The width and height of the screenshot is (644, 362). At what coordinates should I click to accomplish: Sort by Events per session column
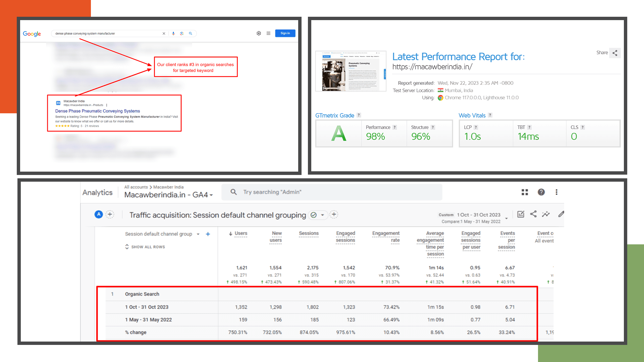tap(506, 240)
